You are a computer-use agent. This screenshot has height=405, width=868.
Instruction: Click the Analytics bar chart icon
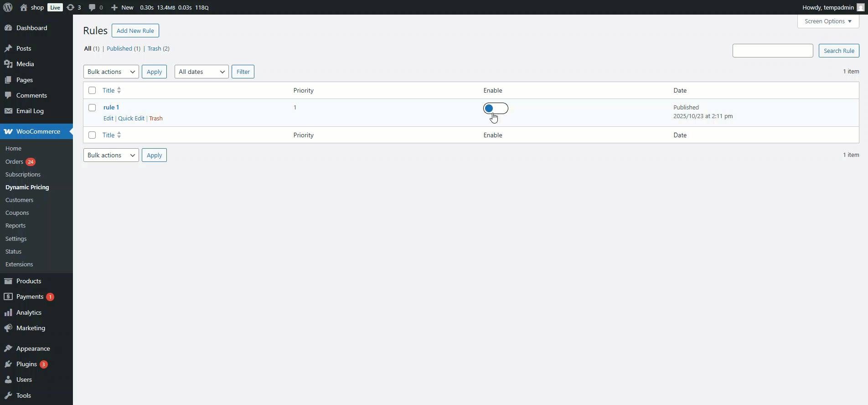pos(8,312)
